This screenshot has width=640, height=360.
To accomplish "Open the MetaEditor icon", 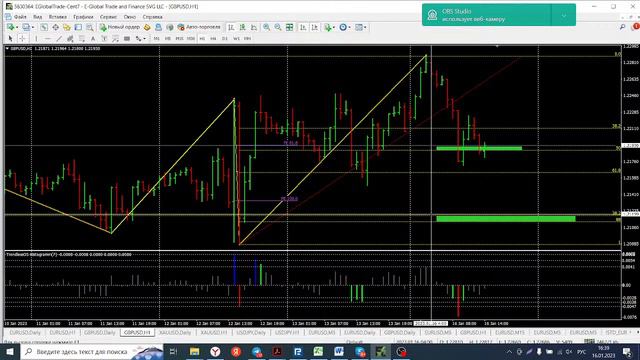I will click(147, 27).
